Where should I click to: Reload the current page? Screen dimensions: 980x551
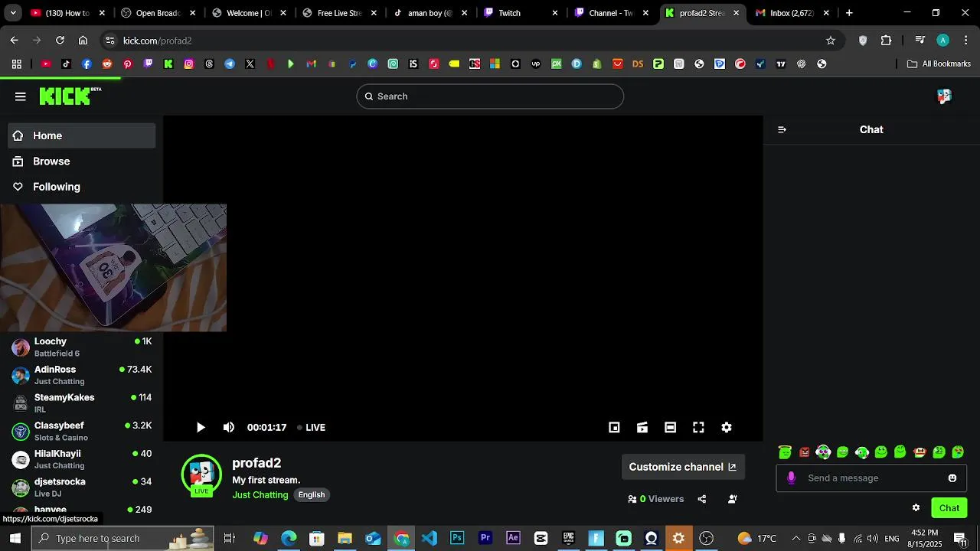tap(60, 41)
